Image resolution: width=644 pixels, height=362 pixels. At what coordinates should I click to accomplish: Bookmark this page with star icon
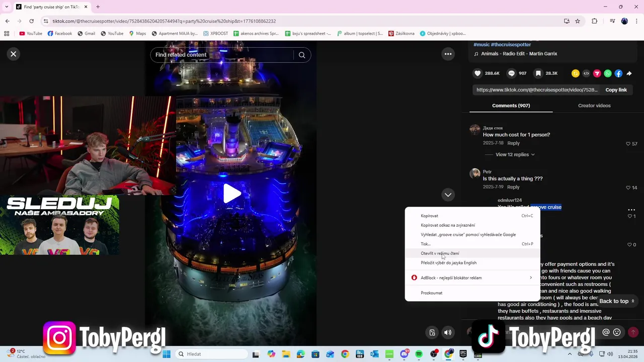578,21
